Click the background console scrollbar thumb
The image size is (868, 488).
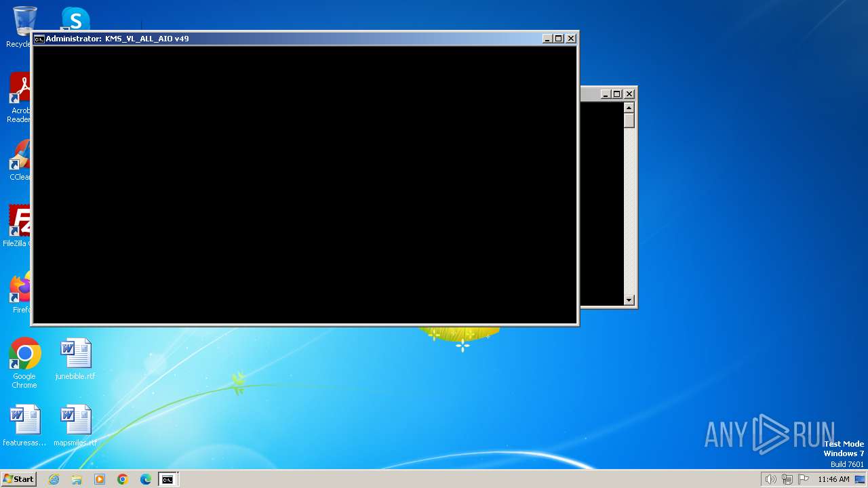coord(629,121)
